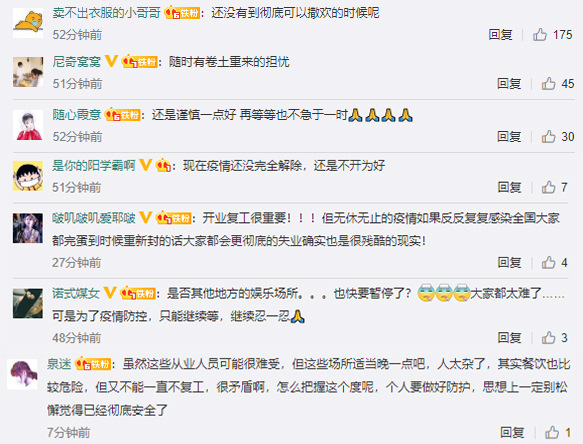
Task: Open 随心霞意's user profile link
Action: click(77, 115)
